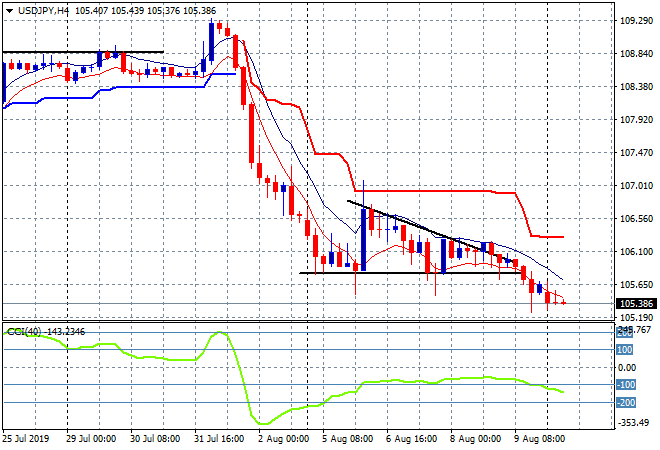Click the 106.560 price scale value

tap(636, 219)
